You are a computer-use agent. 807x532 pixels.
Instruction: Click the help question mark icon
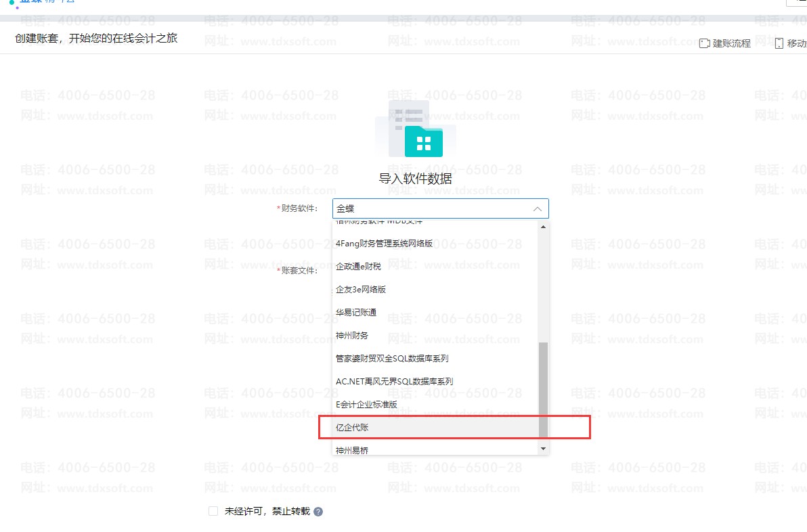[318, 512]
